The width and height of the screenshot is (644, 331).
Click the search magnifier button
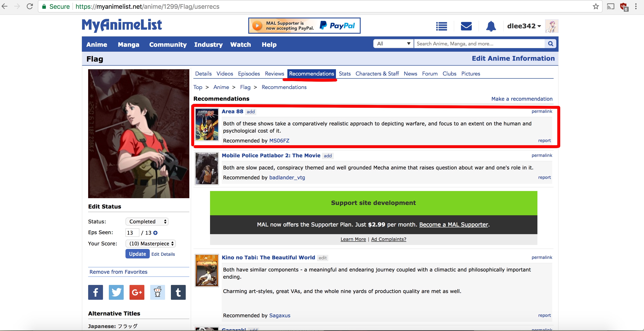550,44
